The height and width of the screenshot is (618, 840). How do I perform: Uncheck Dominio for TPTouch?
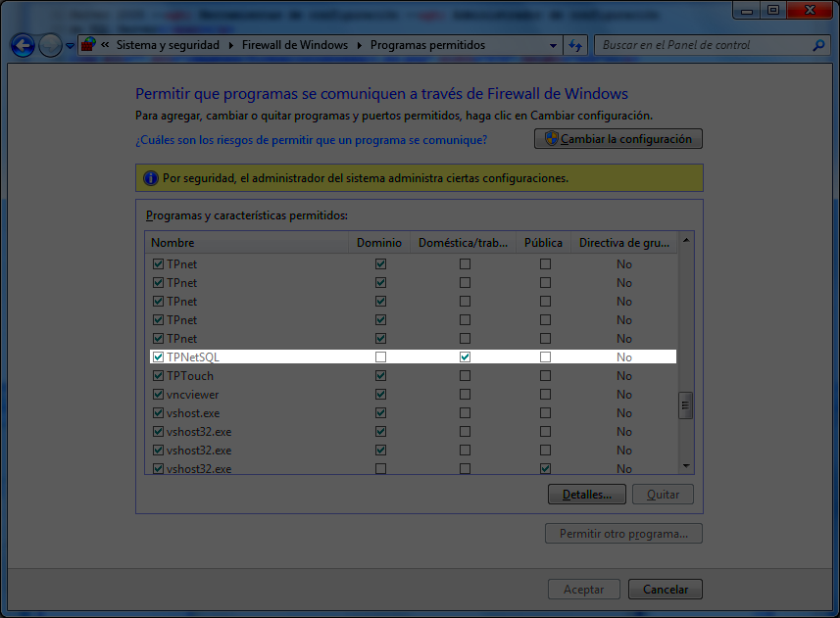tap(381, 376)
